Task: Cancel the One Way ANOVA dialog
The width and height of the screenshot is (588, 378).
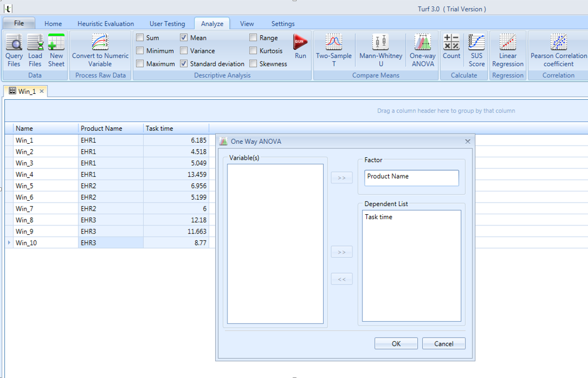Action: pyautogui.click(x=444, y=343)
